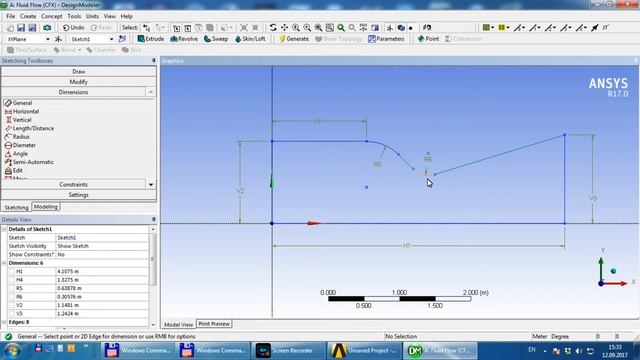Select the Skin/Loft tool
The height and width of the screenshot is (360, 640).
point(250,39)
